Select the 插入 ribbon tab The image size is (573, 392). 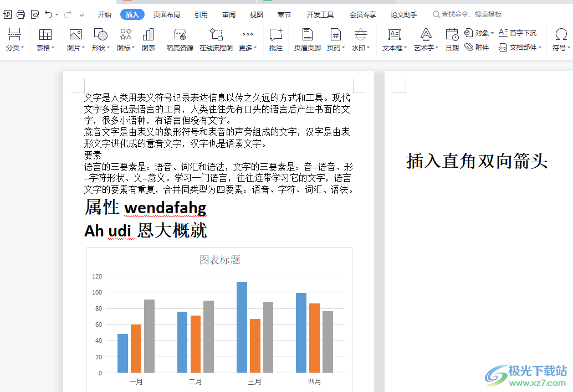pos(132,14)
